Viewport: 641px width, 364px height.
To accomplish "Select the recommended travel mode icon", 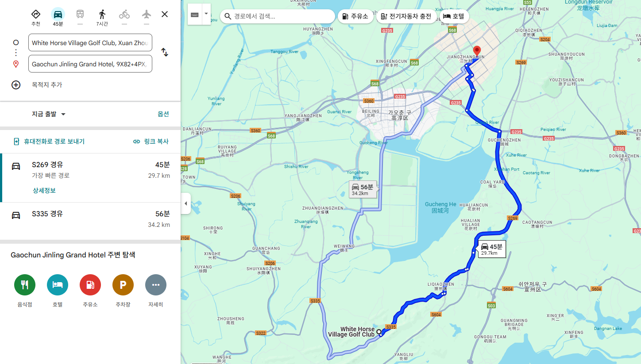I will tap(35, 14).
